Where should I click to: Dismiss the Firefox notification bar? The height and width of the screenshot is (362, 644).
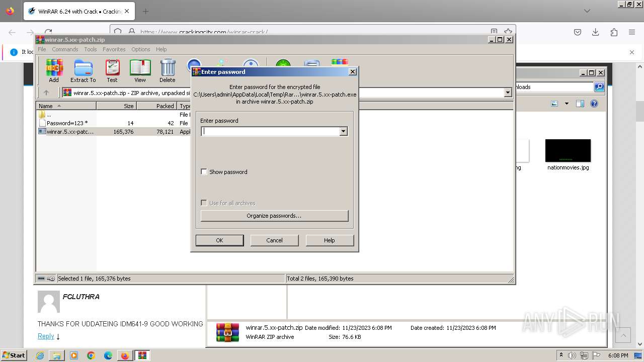[x=632, y=52]
